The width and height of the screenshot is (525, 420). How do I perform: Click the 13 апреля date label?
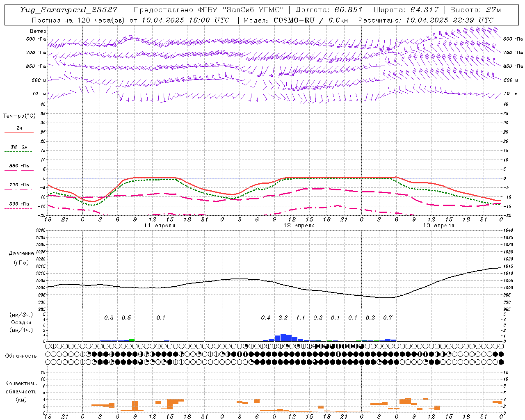(438, 226)
